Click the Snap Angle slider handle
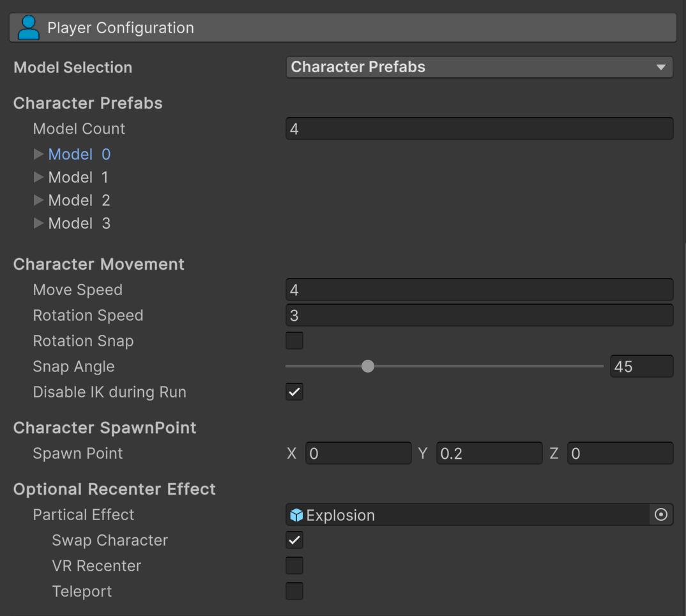 pos(368,366)
